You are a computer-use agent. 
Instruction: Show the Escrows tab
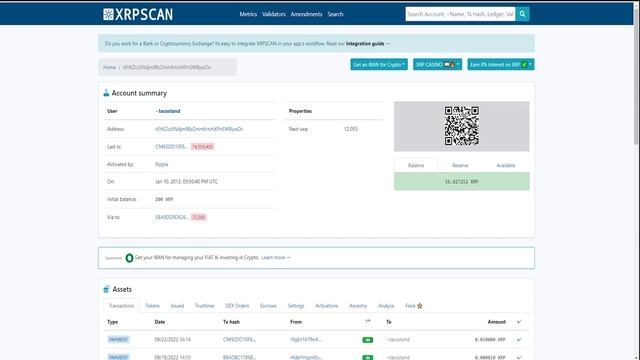point(268,306)
